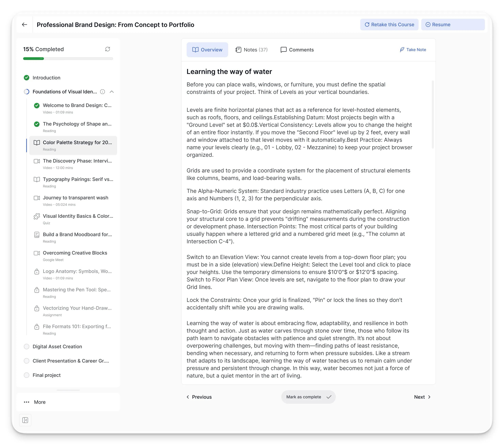This screenshot has height=445, width=504.
Task: Click green check of Welcome to Brand Design
Action: coord(37,106)
